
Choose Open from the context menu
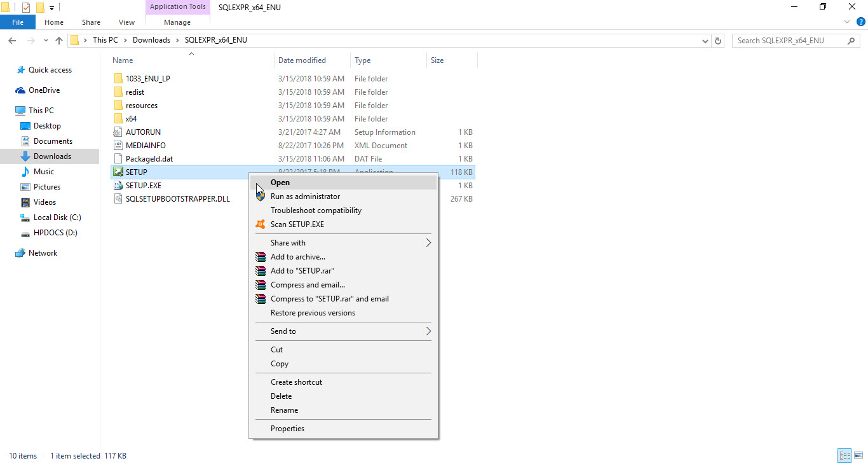click(x=280, y=183)
